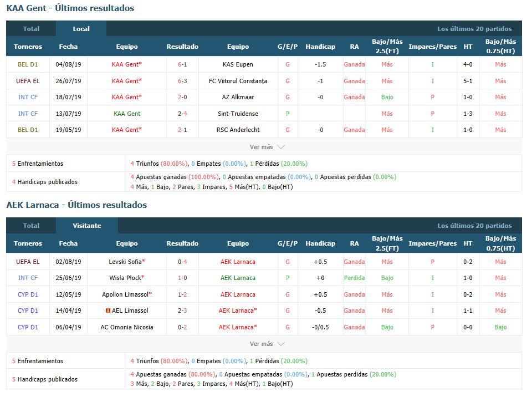Click INT CF tournament in the 18/07/19 row

tap(28, 97)
